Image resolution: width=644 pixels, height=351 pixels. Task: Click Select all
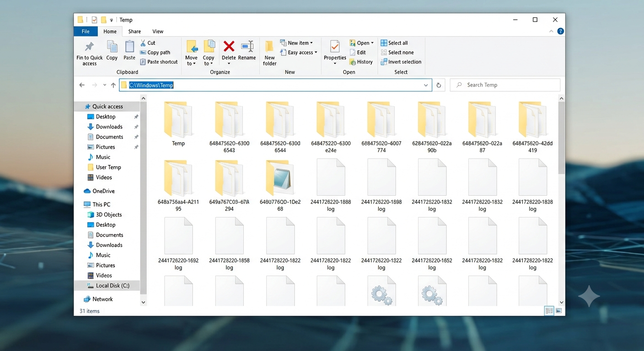pyautogui.click(x=394, y=43)
